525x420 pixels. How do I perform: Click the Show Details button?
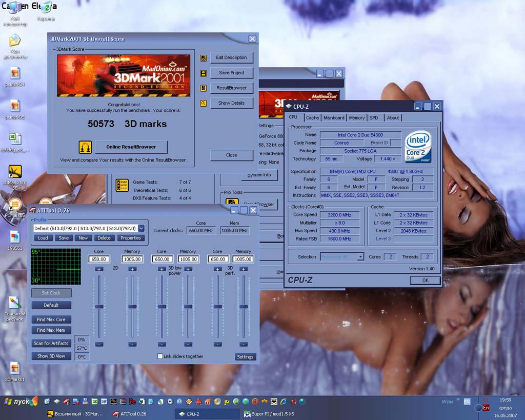pos(231,103)
